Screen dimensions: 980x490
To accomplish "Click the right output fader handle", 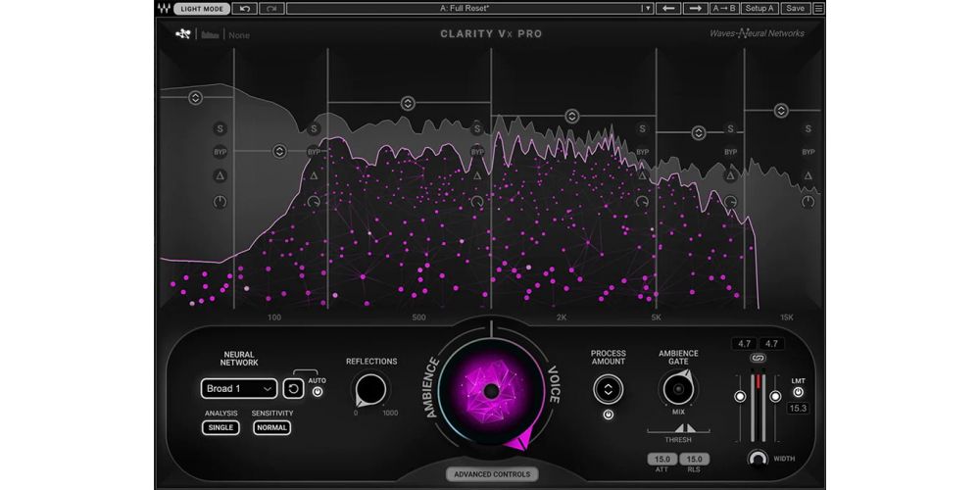I will 775,396.
